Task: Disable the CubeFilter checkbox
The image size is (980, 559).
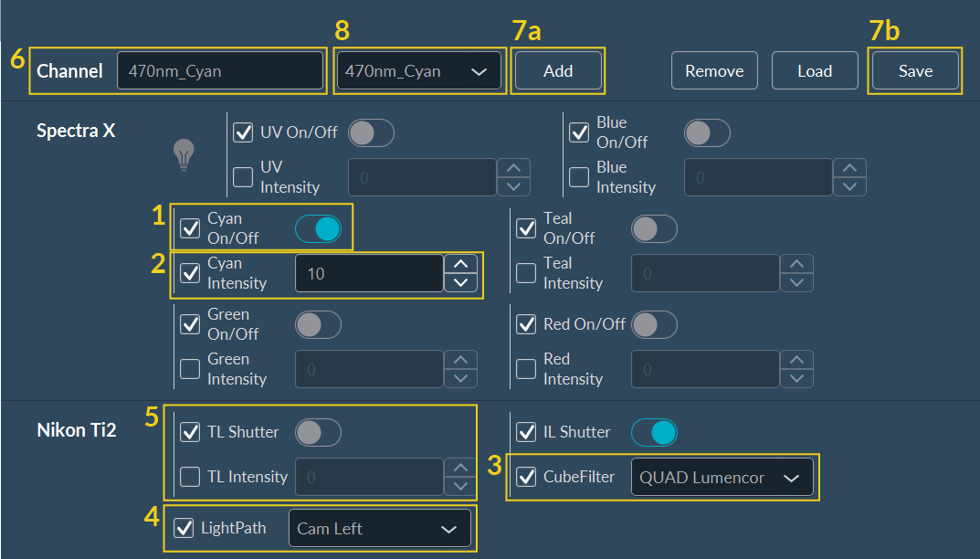Action: click(526, 477)
